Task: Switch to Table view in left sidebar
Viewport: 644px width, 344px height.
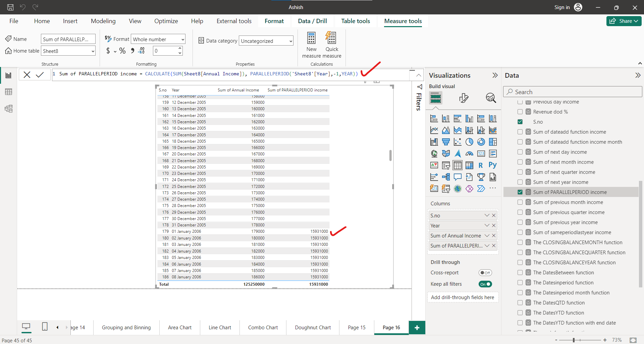Action: point(8,91)
